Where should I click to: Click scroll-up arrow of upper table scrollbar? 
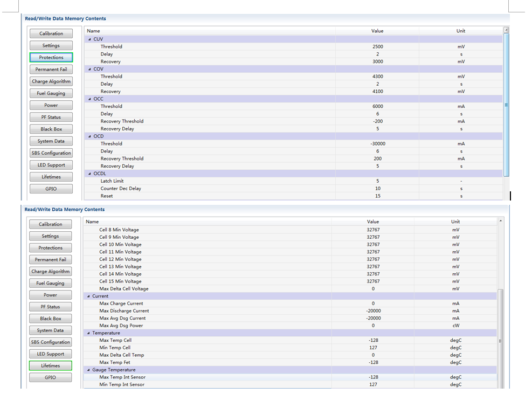(x=506, y=30)
